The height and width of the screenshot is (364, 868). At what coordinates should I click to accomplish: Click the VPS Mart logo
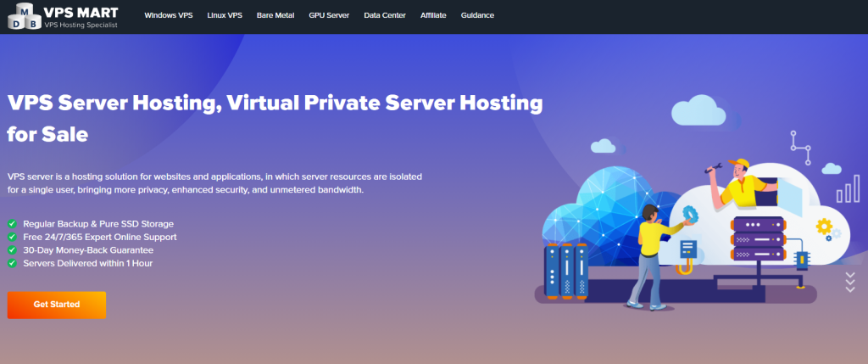point(63,17)
